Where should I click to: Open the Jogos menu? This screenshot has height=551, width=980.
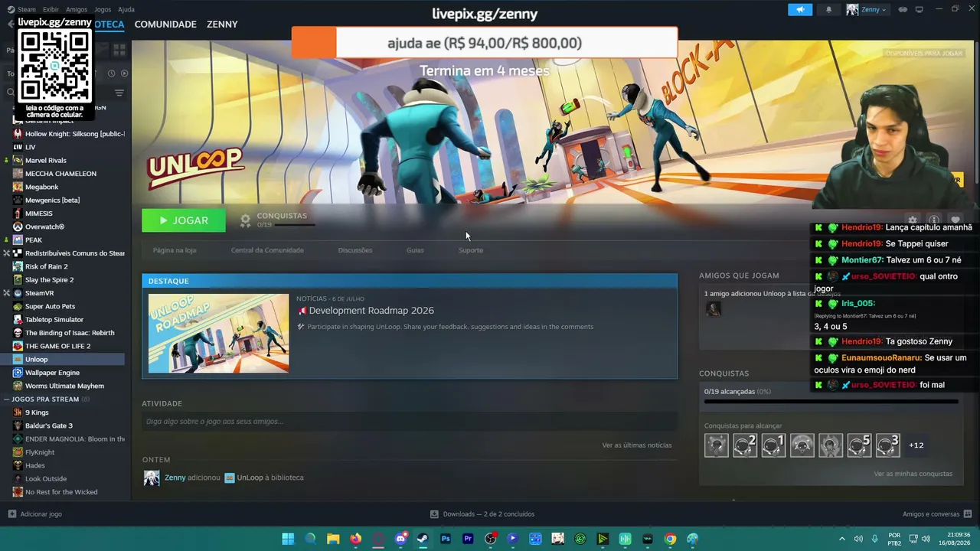pos(103,9)
